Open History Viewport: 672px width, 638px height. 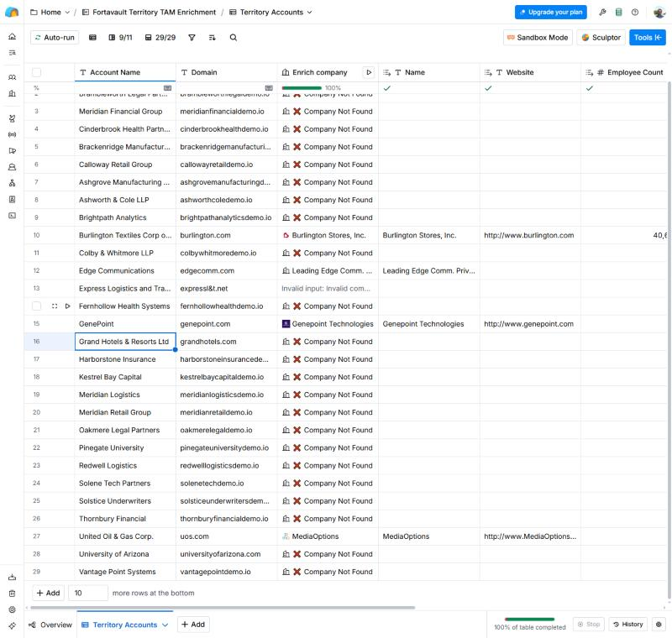628,625
